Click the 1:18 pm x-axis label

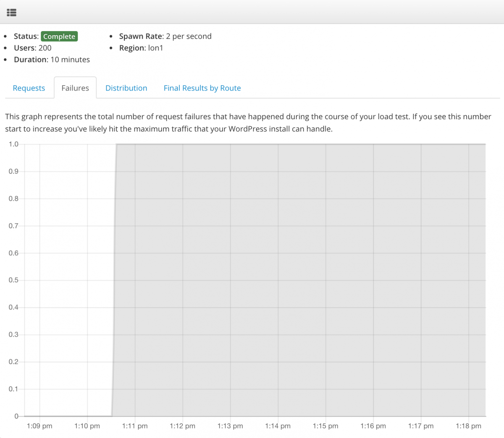click(468, 426)
